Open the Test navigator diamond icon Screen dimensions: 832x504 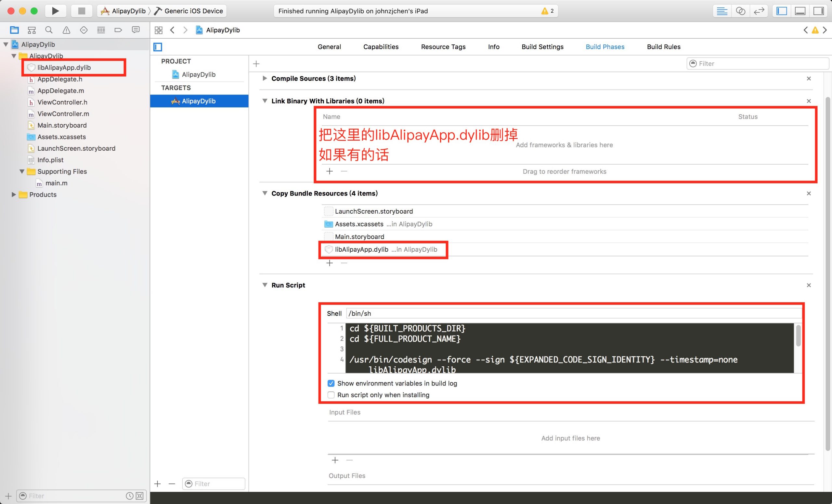(84, 30)
